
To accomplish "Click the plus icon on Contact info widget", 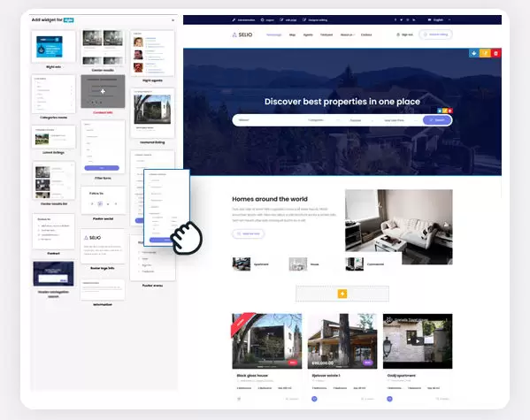I will pyautogui.click(x=103, y=91).
